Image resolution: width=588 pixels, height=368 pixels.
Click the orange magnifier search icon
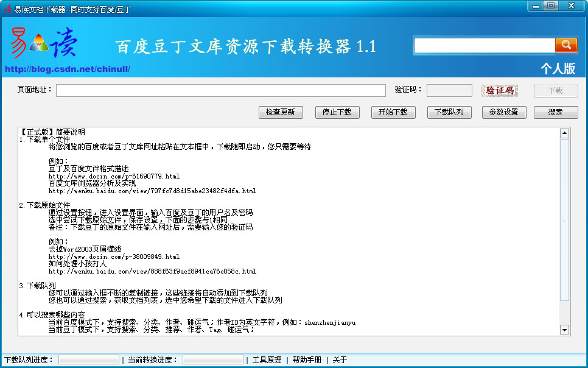[x=566, y=46]
